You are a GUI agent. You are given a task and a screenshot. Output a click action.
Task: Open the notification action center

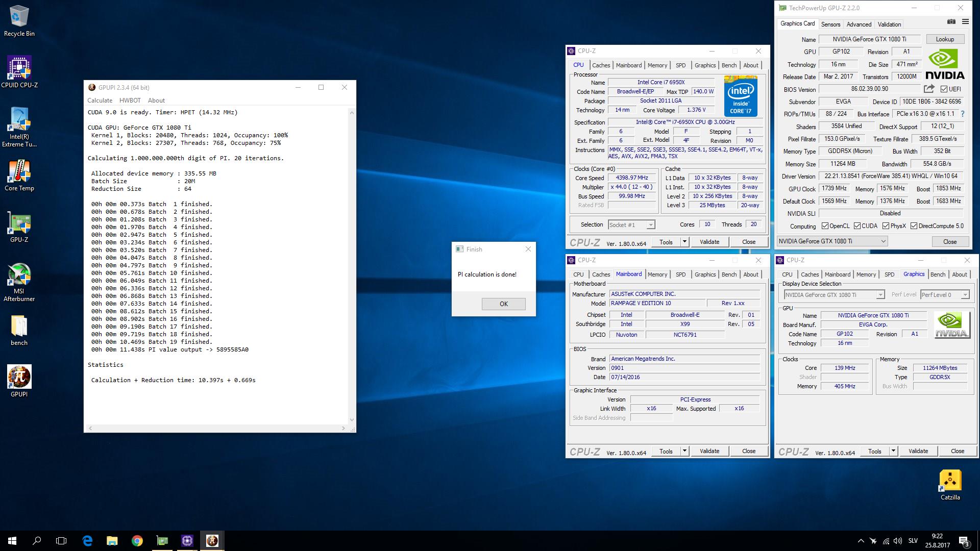[964, 541]
